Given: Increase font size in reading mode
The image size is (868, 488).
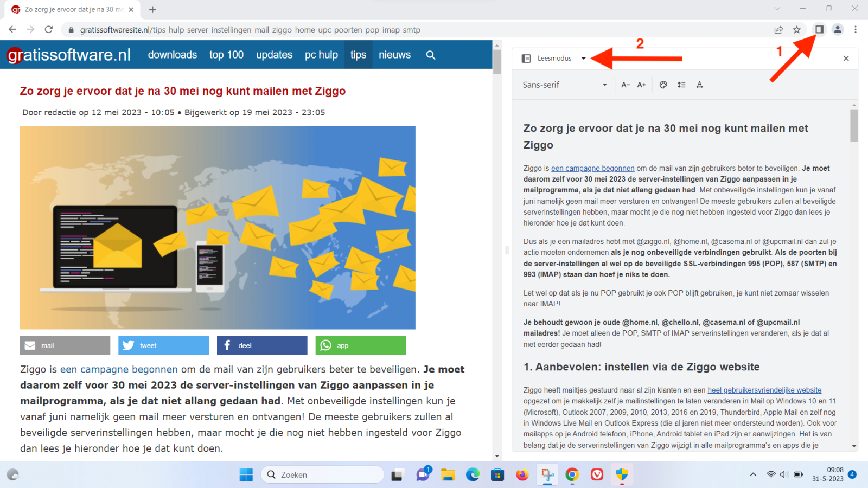Looking at the screenshot, I should click(x=641, y=85).
